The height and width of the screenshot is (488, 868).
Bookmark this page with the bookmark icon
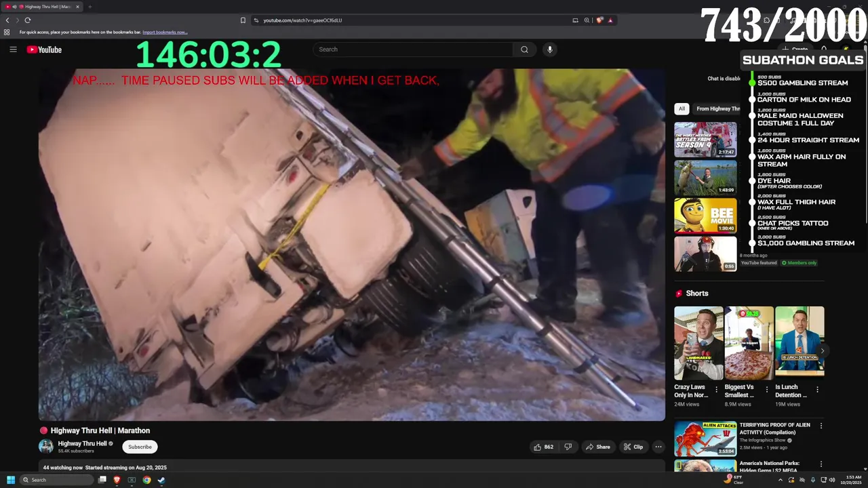[x=243, y=20]
